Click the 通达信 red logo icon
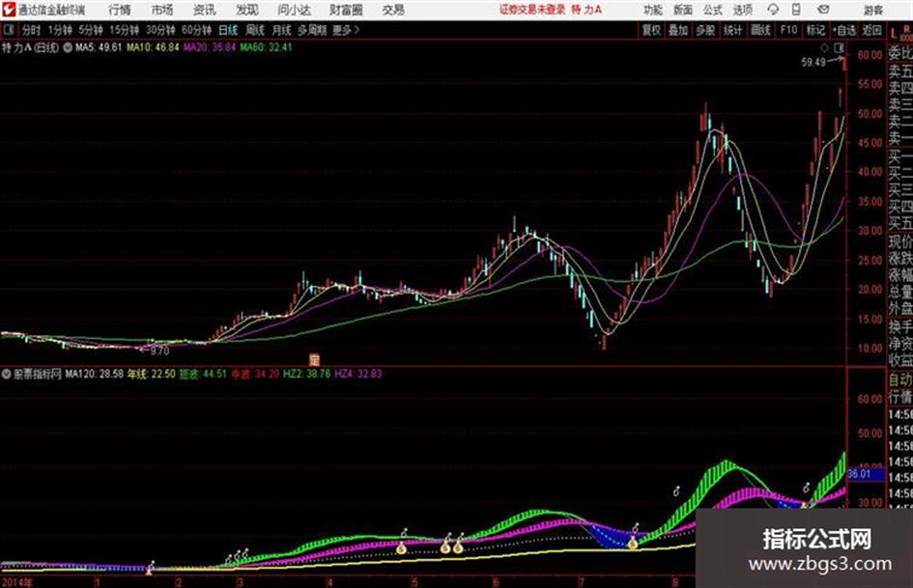913x588 pixels. point(8,10)
